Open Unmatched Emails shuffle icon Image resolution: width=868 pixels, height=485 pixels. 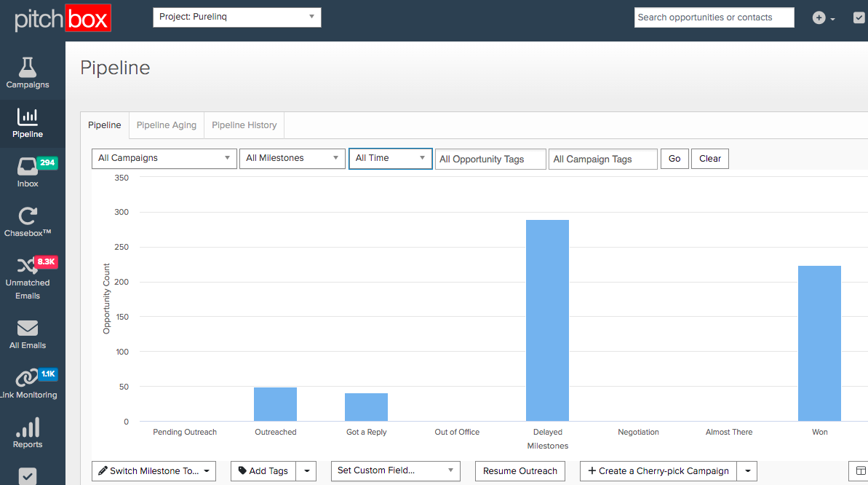28,266
